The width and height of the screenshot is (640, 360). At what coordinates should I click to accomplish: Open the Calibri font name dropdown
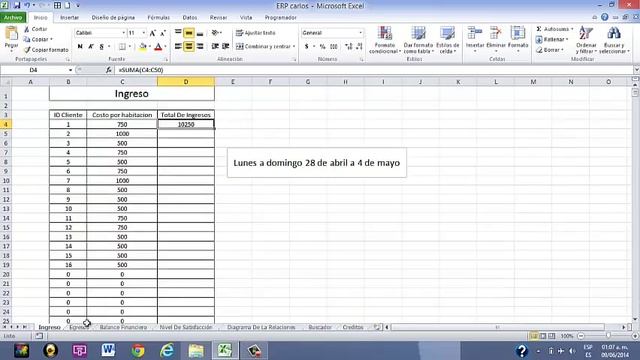pyautogui.click(x=123, y=33)
